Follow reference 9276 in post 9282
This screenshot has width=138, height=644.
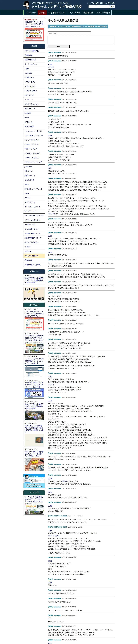click(x=50, y=401)
